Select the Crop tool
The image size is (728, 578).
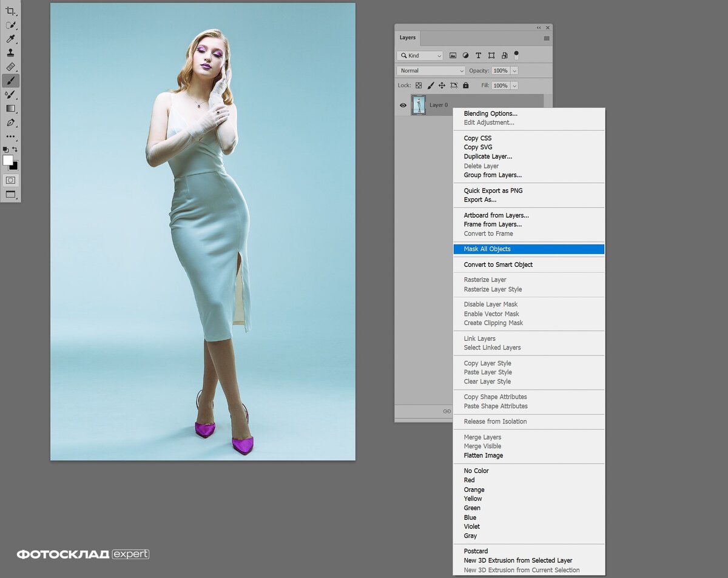pyautogui.click(x=10, y=11)
